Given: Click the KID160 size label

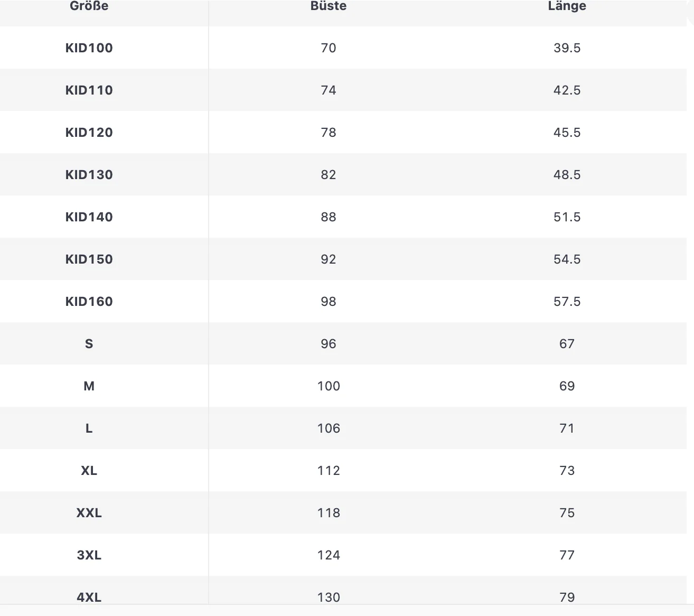Looking at the screenshot, I should tap(89, 301).
